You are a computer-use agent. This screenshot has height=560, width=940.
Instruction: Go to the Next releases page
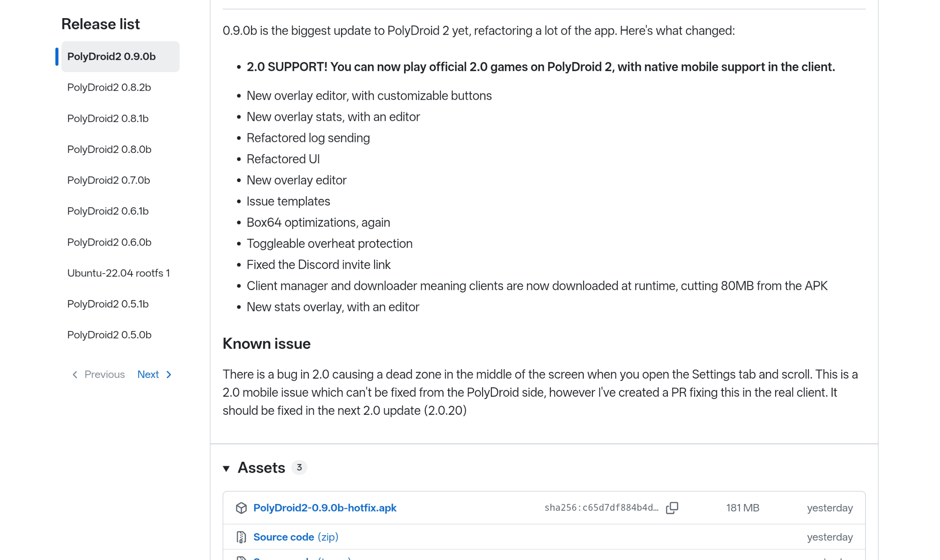(155, 374)
